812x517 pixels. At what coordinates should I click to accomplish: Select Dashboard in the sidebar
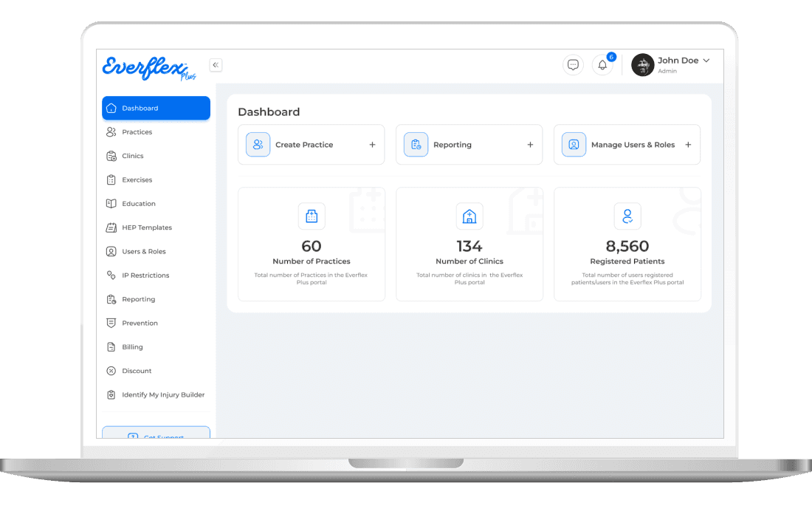point(156,109)
